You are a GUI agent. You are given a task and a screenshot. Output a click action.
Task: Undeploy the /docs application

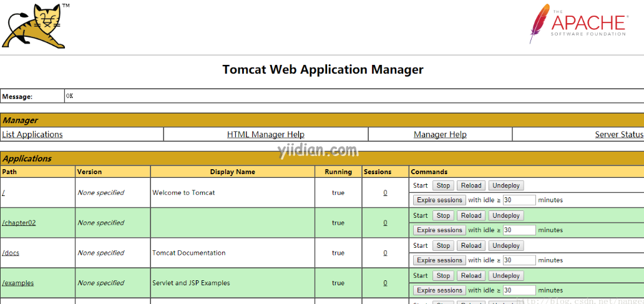coord(506,246)
